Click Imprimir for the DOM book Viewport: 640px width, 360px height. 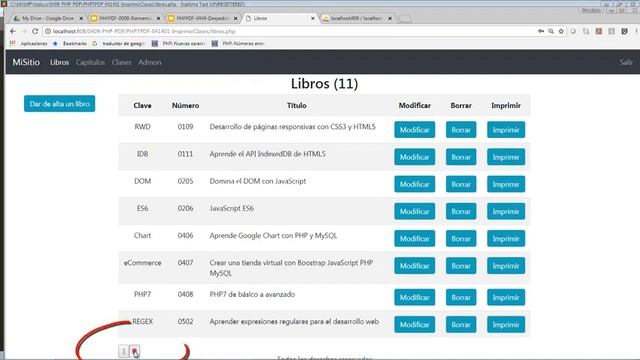pyautogui.click(x=506, y=184)
